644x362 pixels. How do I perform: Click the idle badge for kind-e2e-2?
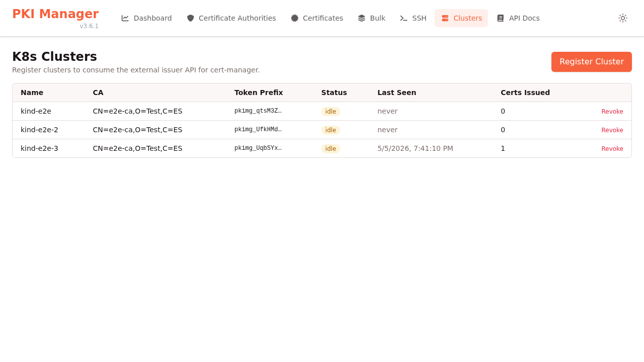coord(331,130)
